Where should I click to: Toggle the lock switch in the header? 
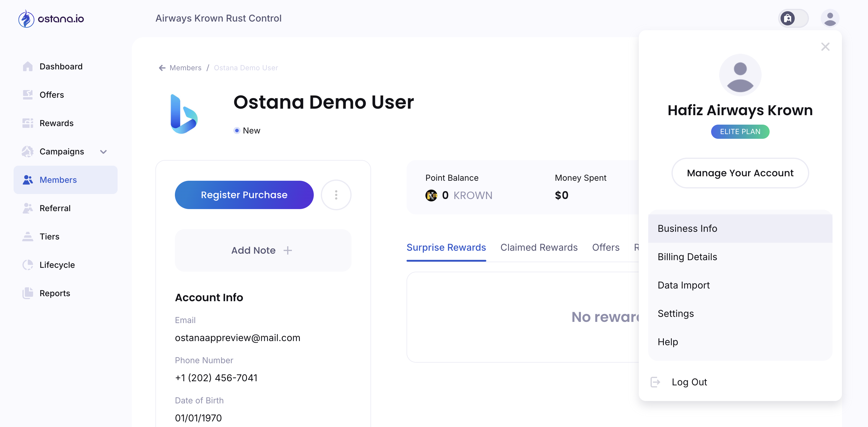pyautogui.click(x=793, y=18)
